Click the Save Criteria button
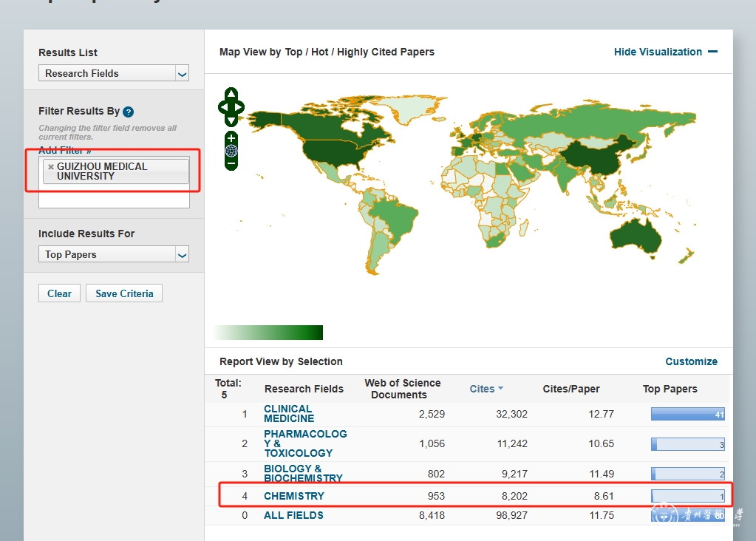This screenshot has width=756, height=541. tap(124, 293)
